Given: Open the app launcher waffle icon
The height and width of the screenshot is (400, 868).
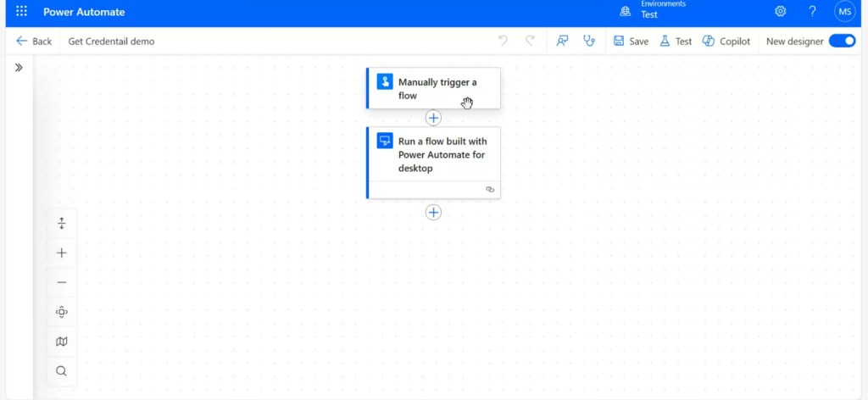Looking at the screenshot, I should click(x=21, y=12).
